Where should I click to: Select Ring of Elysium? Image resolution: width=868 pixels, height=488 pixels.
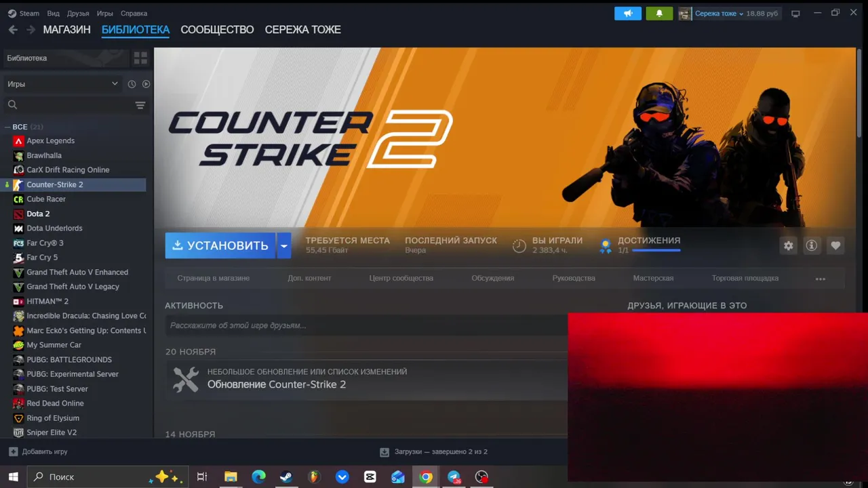53,418
